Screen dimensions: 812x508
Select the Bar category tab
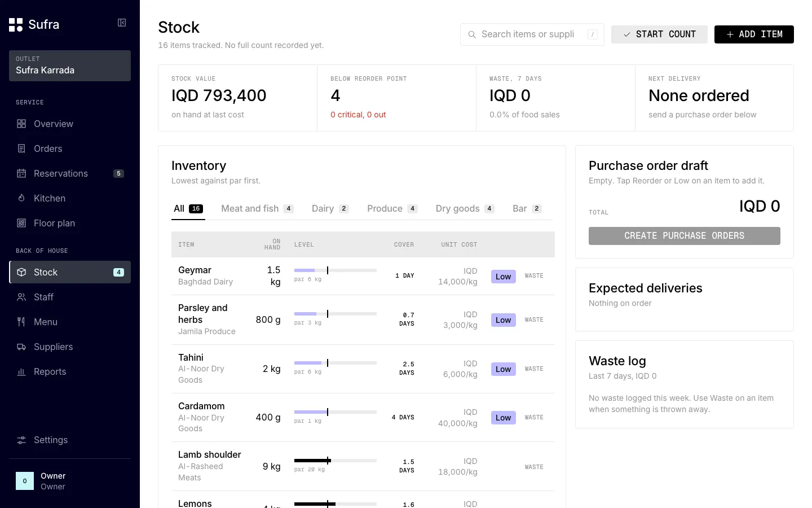[x=527, y=208]
